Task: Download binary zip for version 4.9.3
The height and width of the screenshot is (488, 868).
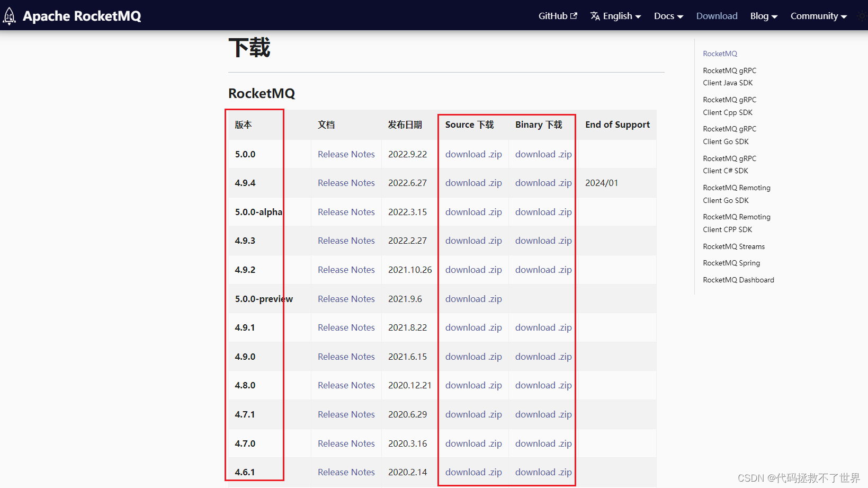Action: click(x=543, y=241)
